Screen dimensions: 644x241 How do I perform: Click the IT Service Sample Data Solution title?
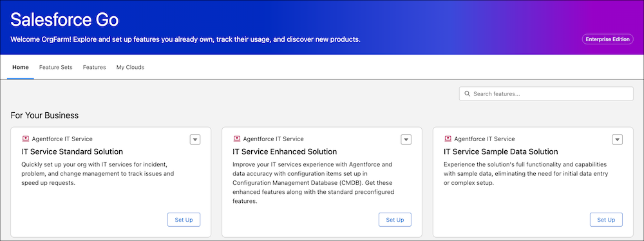coord(500,152)
